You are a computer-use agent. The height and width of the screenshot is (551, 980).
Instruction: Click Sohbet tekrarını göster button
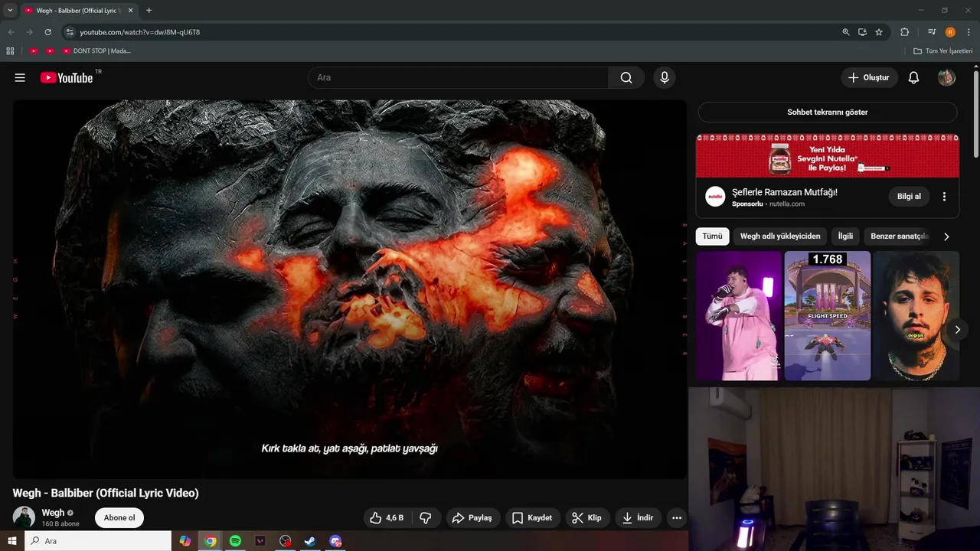point(828,112)
